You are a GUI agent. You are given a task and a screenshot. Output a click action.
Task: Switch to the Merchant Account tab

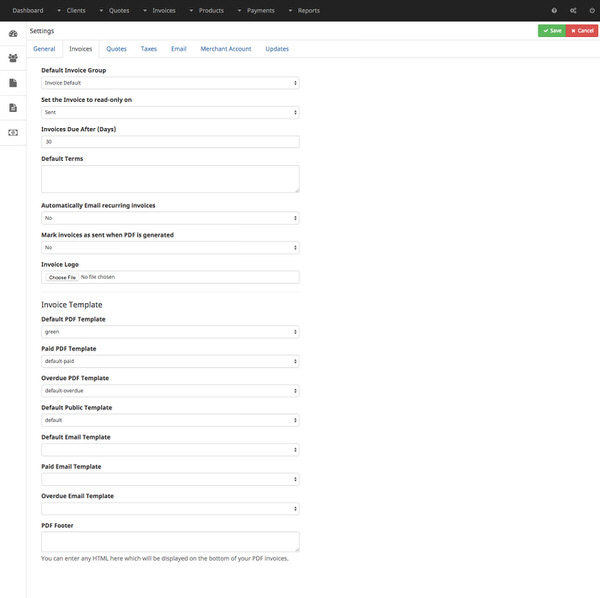coord(226,49)
